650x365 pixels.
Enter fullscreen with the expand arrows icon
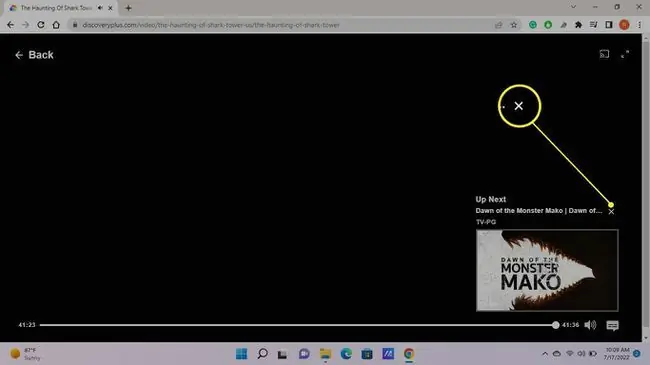pyautogui.click(x=625, y=54)
